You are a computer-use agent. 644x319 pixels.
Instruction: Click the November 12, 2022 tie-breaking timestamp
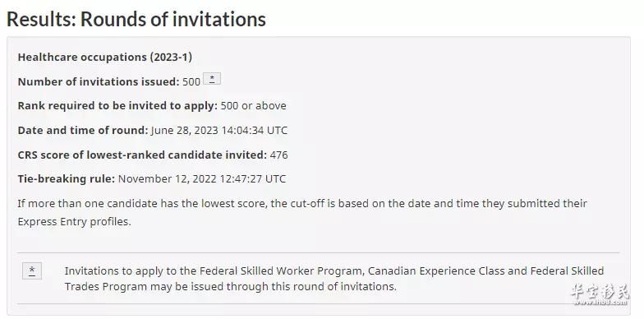click(x=202, y=179)
